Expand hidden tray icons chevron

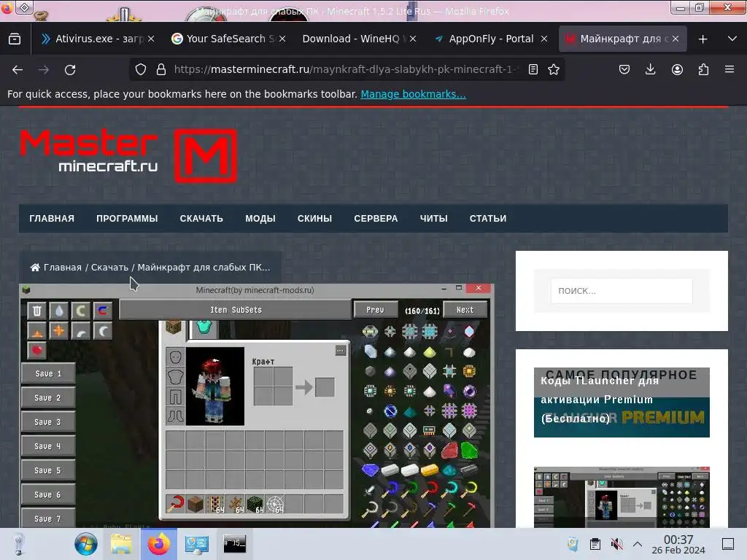638,544
